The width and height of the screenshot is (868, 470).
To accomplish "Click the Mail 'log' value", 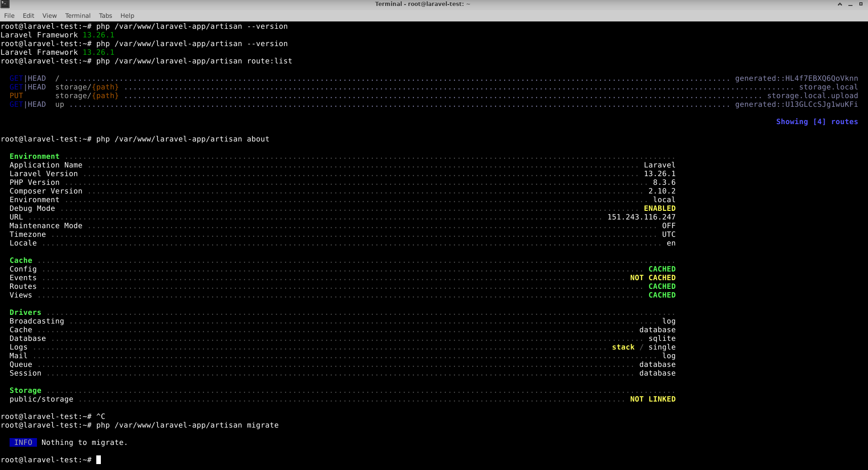I will (669, 356).
